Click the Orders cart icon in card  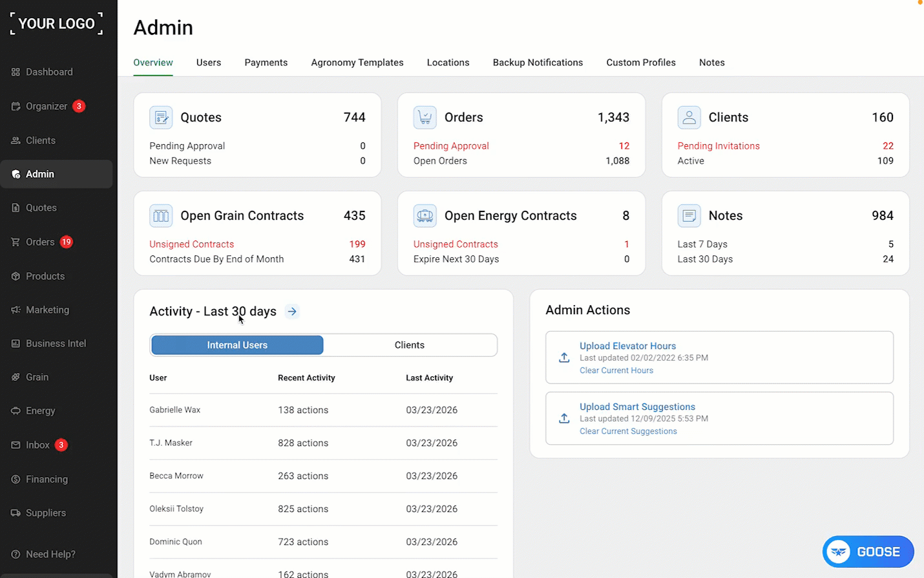click(425, 118)
